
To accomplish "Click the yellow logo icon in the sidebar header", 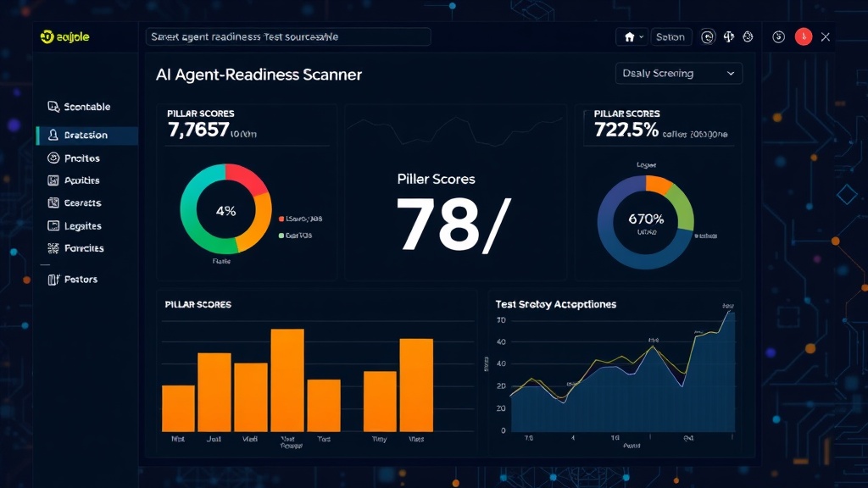I will pos(47,36).
